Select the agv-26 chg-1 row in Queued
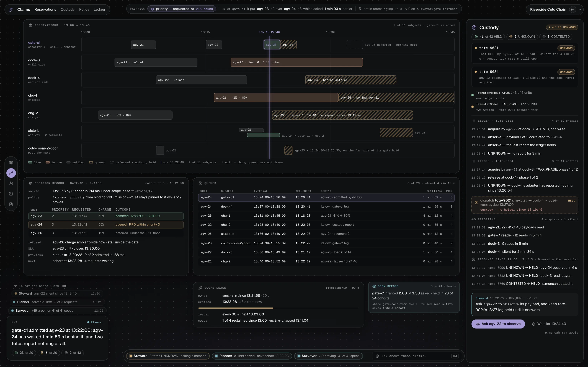Image resolution: width=588 pixels, height=367 pixels. [x=326, y=216]
